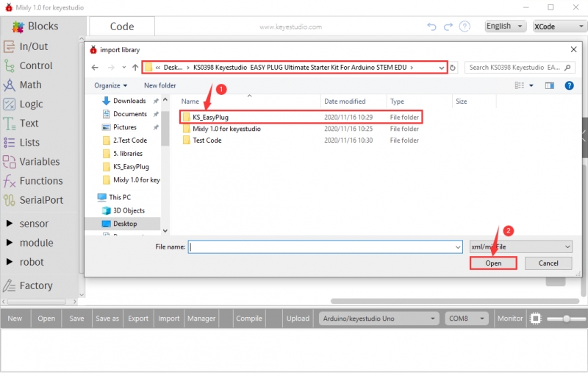Screen dimensions: 588x373
Task: Click Upload in bottom toolbar
Action: pos(298,319)
